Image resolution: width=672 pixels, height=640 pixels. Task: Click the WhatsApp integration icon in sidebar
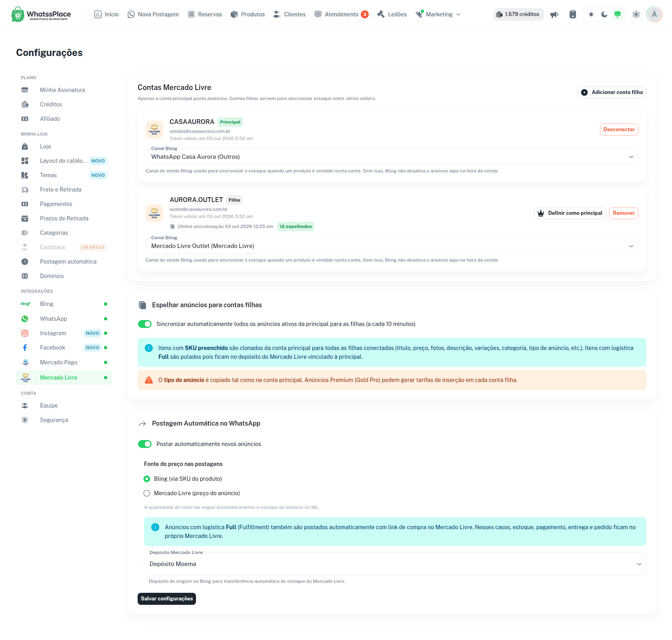(x=25, y=319)
